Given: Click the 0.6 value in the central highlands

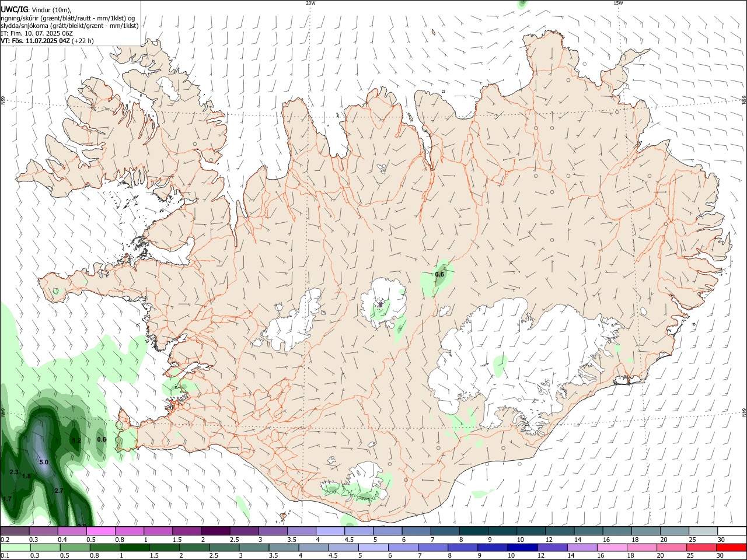Looking at the screenshot, I should pyautogui.click(x=439, y=274).
